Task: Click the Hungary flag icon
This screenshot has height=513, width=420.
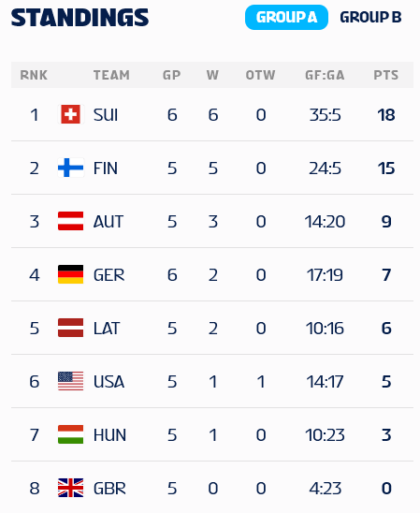Action: pos(70,434)
